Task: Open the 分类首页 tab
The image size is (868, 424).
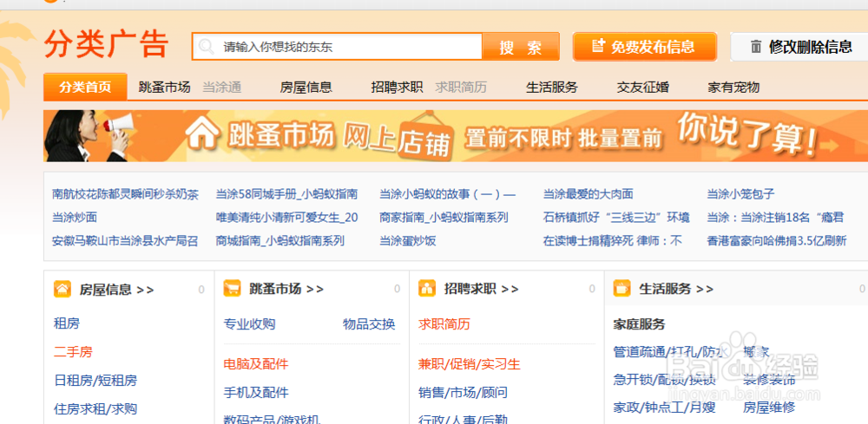Action: click(x=85, y=87)
